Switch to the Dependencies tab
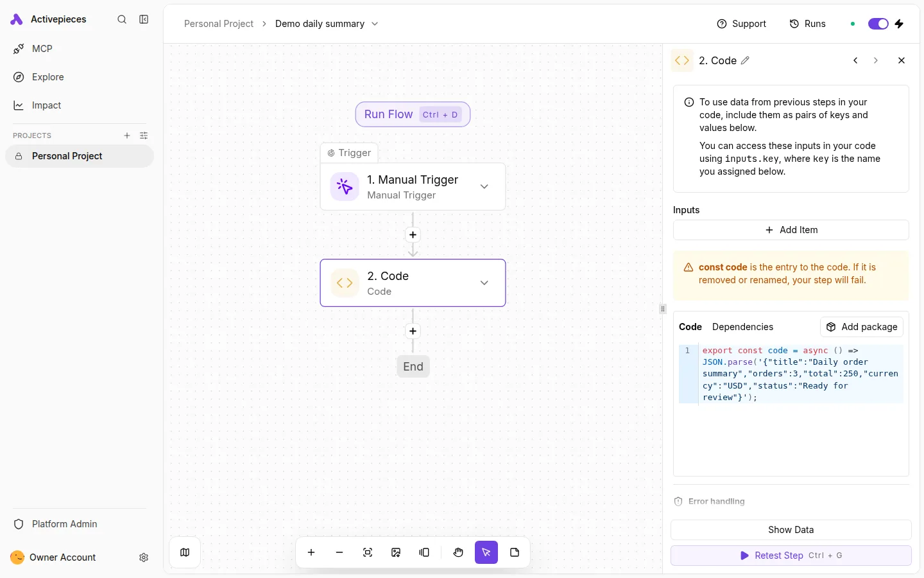Image resolution: width=924 pixels, height=578 pixels. pyautogui.click(x=742, y=327)
